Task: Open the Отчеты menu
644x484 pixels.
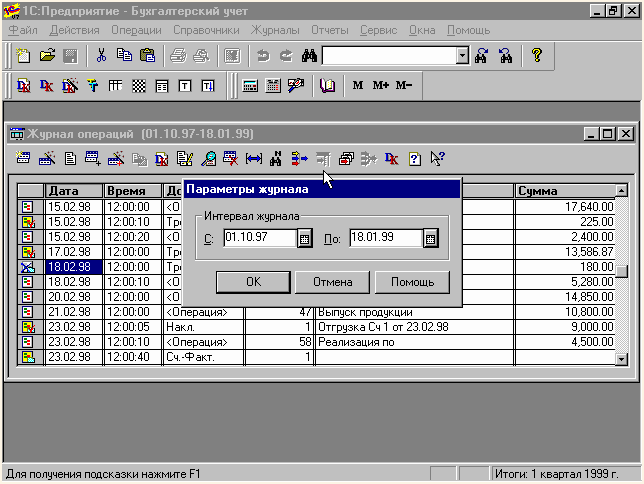Action: (329, 30)
